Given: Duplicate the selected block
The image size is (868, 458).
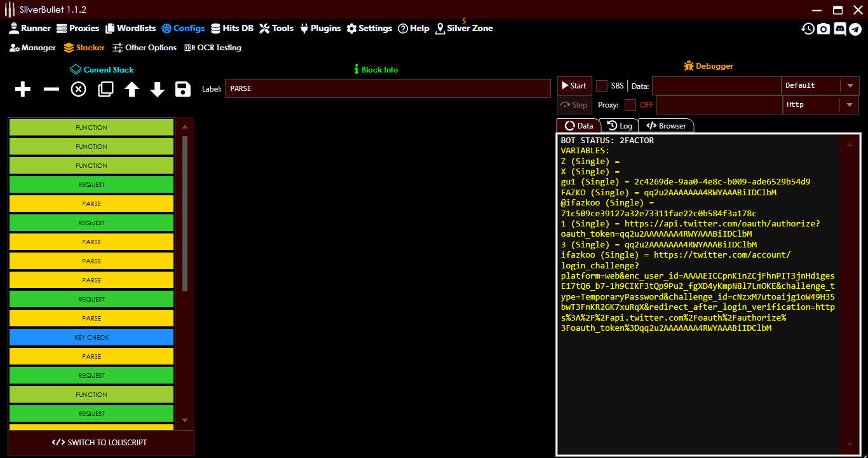Looking at the screenshot, I should click(105, 89).
